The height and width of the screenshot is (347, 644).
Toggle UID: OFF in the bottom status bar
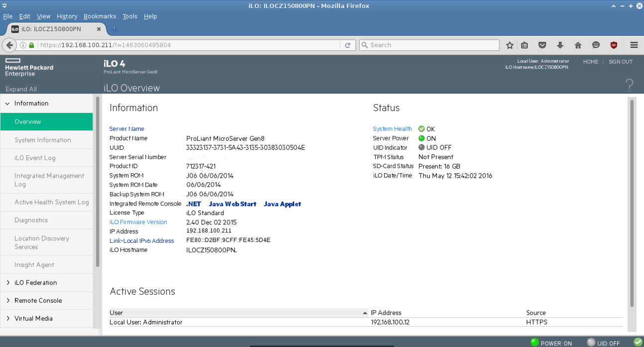click(592, 343)
